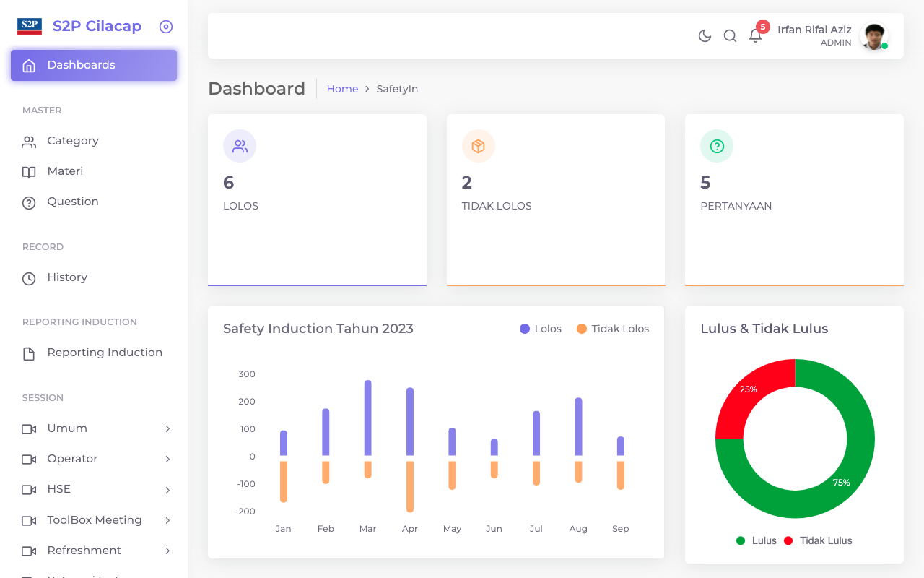Click the History clock icon
The width and height of the screenshot is (924, 578).
point(29,278)
